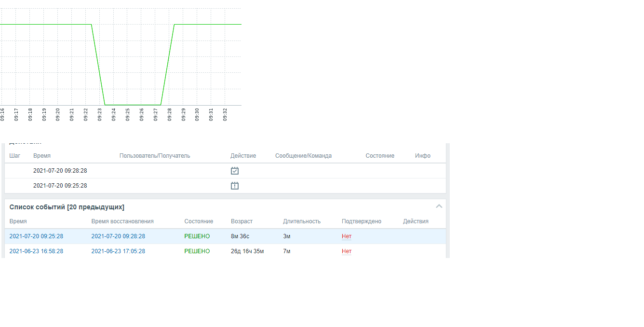This screenshot has height=327, width=644.
Task: Click the flat bottom of the green graph line
Action: click(x=133, y=105)
